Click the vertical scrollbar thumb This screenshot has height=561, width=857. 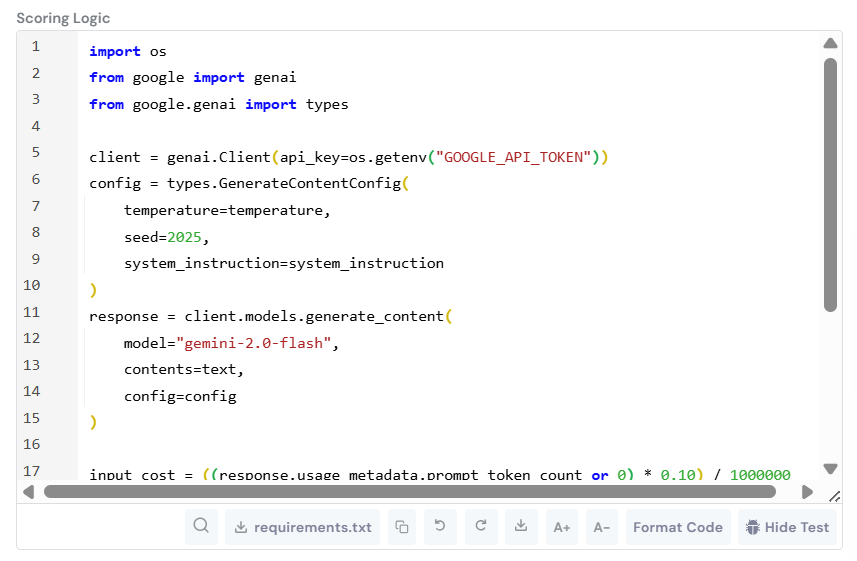[830, 185]
